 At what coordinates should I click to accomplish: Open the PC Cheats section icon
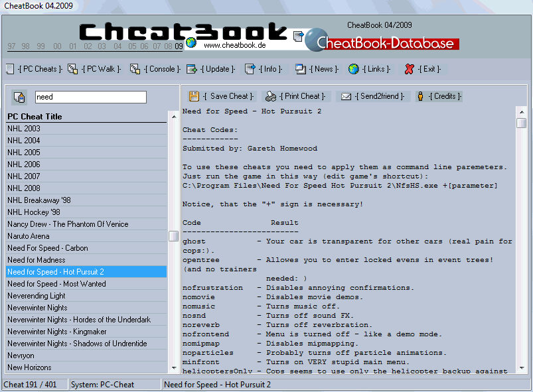point(10,69)
